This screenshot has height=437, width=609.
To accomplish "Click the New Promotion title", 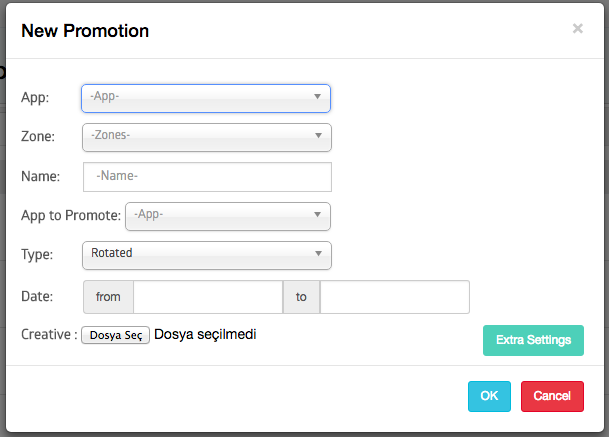I will click(85, 31).
